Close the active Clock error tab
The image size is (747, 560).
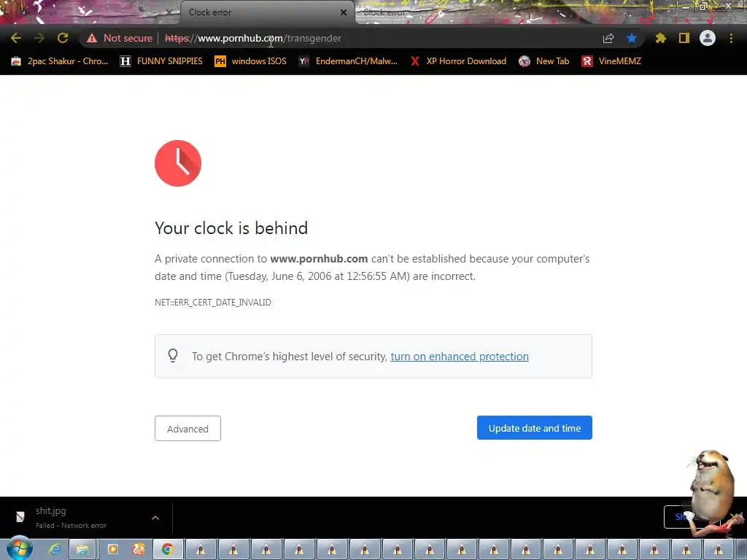click(x=344, y=12)
